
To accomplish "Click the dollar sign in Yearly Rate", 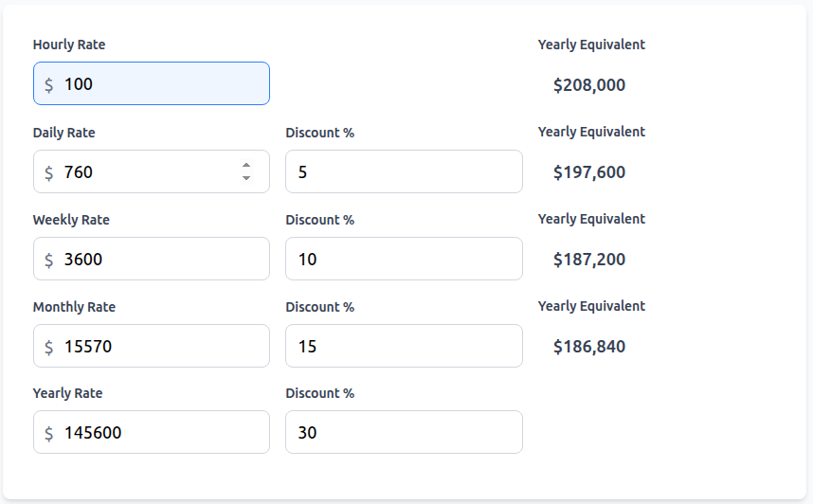I will click(x=49, y=433).
